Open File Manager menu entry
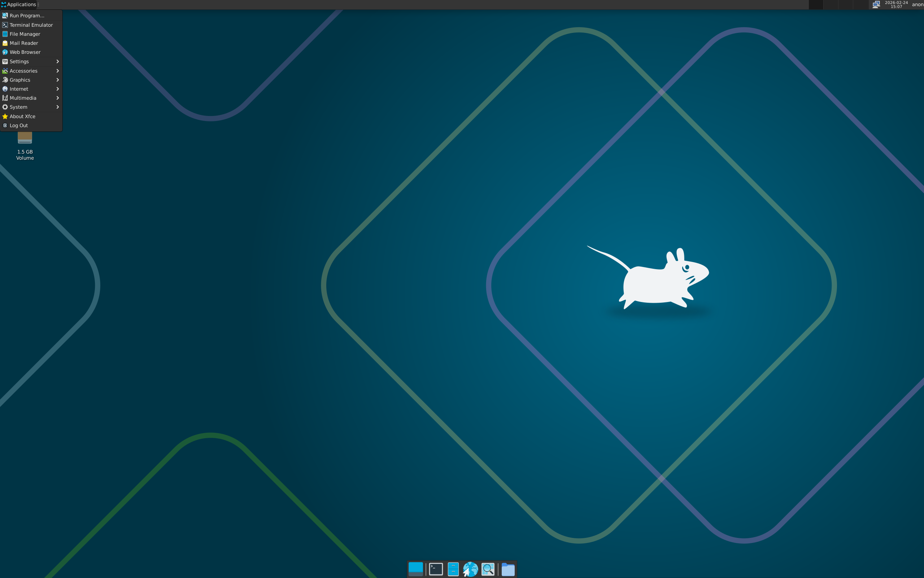This screenshot has height=578, width=924. (x=31, y=34)
